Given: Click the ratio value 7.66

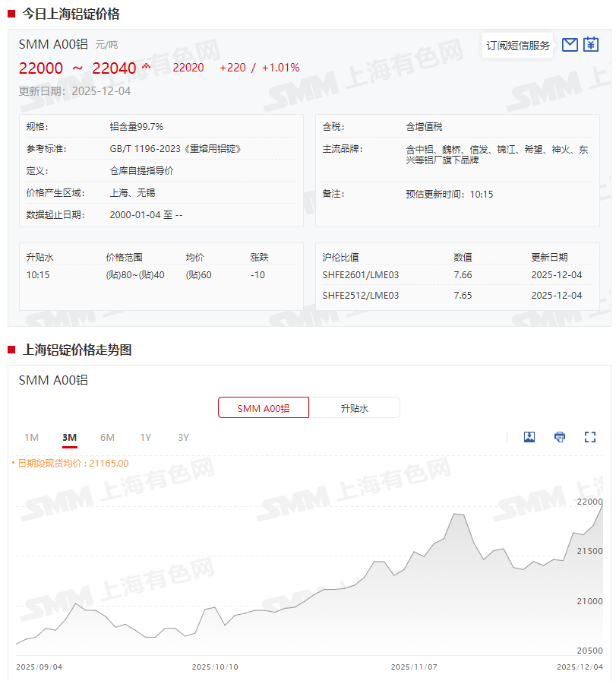Looking at the screenshot, I should (x=463, y=275).
